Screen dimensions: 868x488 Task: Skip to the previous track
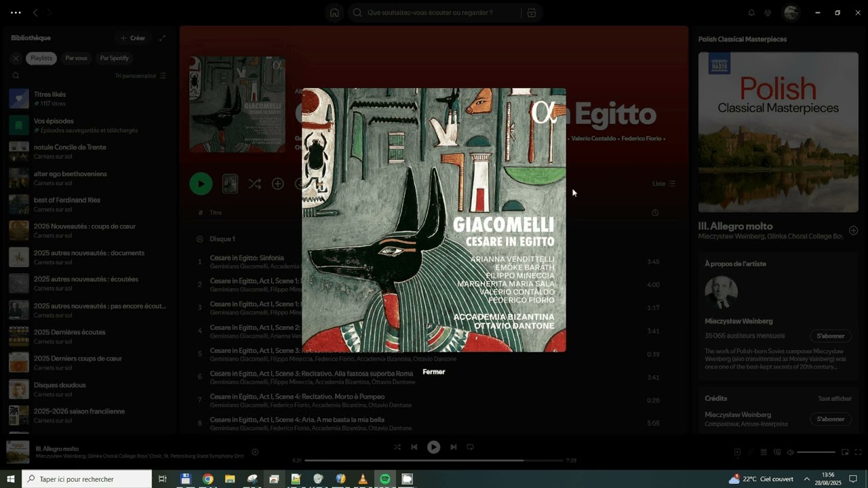point(414,447)
